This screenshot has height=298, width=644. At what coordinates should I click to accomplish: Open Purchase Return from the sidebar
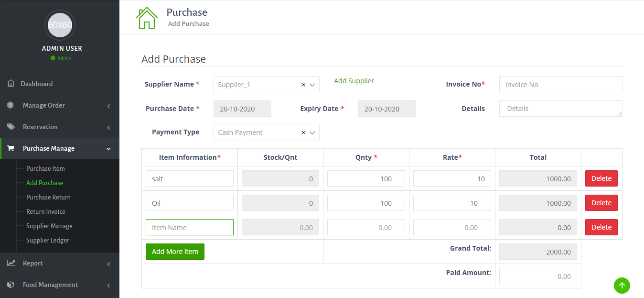coord(48,197)
